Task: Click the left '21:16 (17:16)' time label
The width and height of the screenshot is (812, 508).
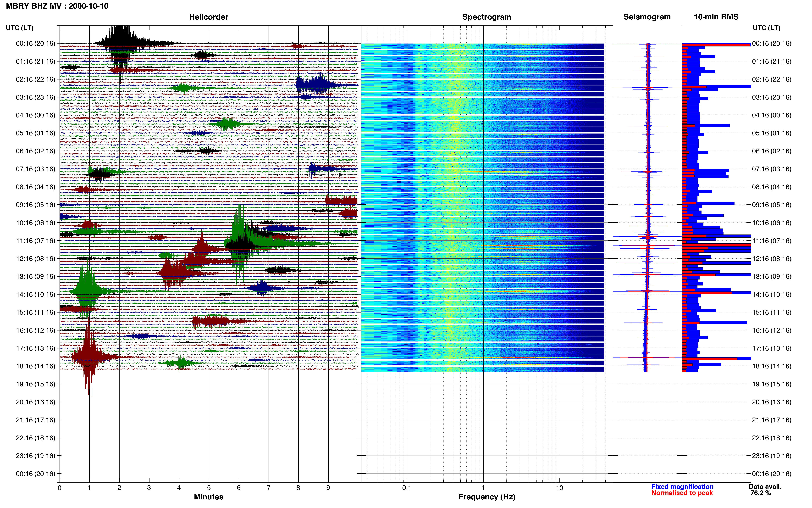Action: (35, 420)
